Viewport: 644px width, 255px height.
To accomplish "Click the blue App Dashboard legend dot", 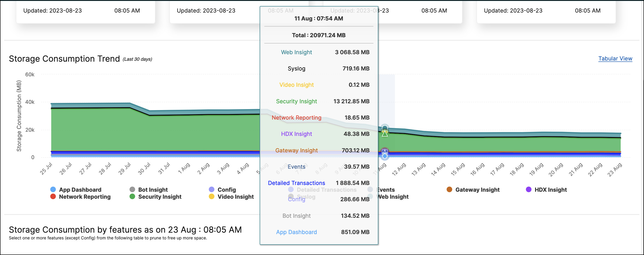I will click(x=53, y=189).
